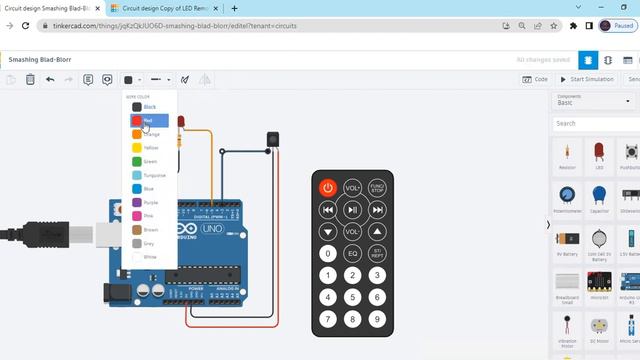Click the remote's EQ button
640x360 pixels.
point(352,253)
